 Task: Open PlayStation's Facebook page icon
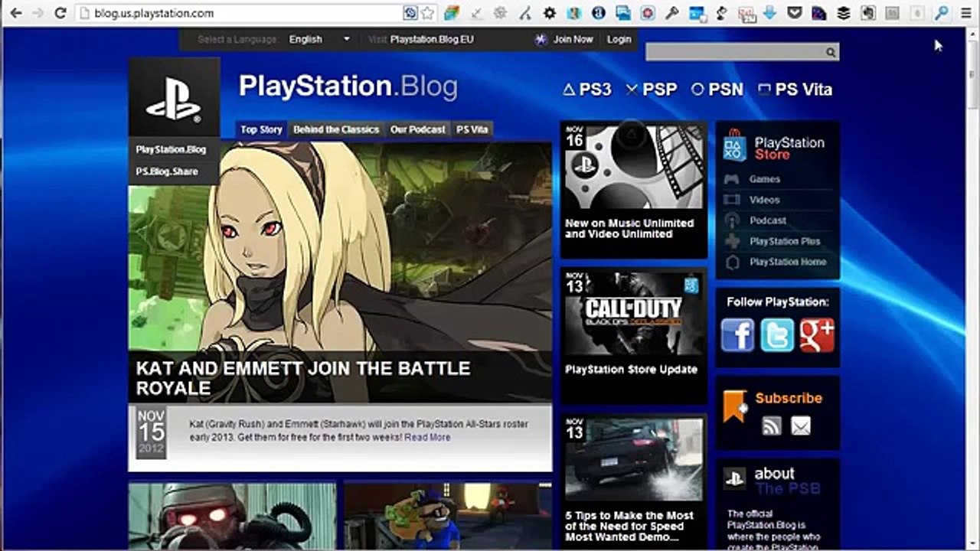point(738,335)
